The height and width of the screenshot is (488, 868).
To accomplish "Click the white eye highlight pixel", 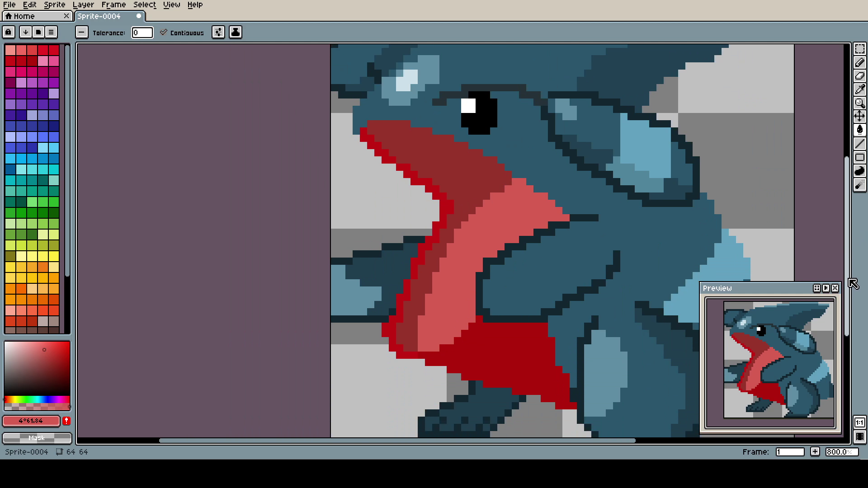I will pyautogui.click(x=468, y=106).
